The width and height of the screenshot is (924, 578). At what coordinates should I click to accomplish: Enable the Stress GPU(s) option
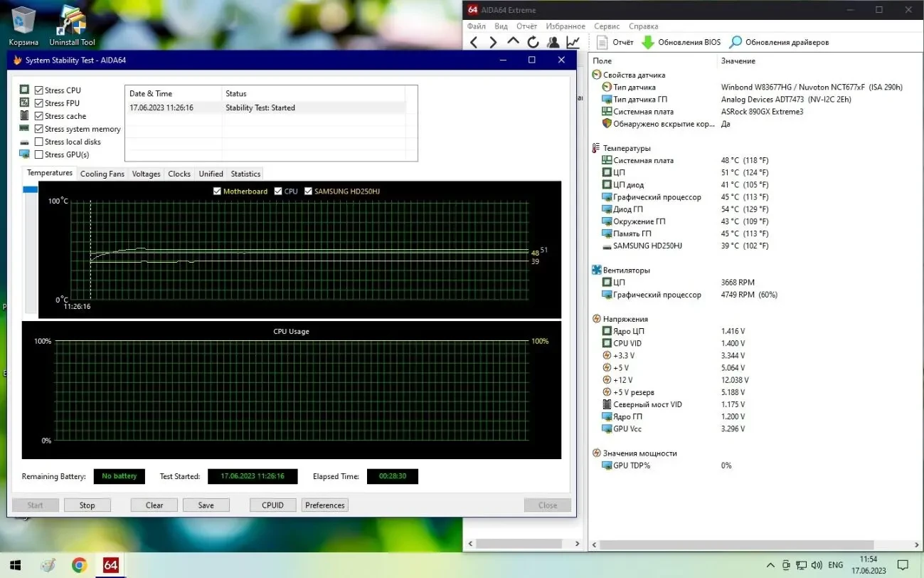(x=38, y=154)
